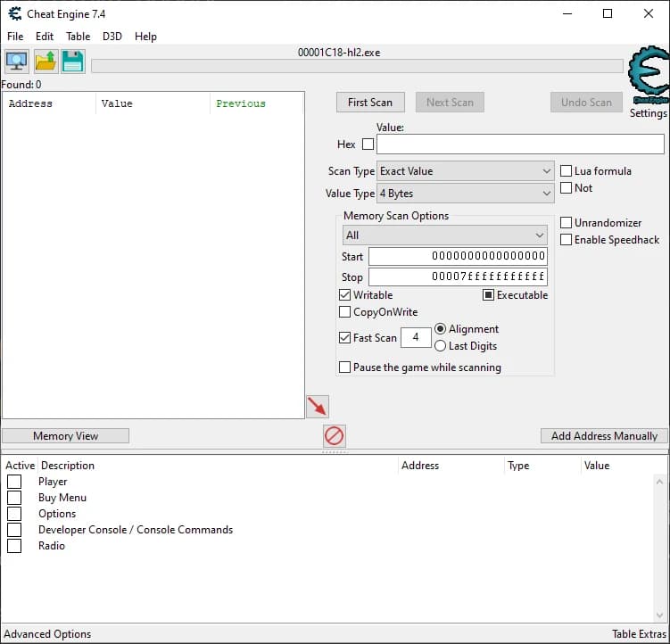Click the Previous column header

click(x=257, y=103)
